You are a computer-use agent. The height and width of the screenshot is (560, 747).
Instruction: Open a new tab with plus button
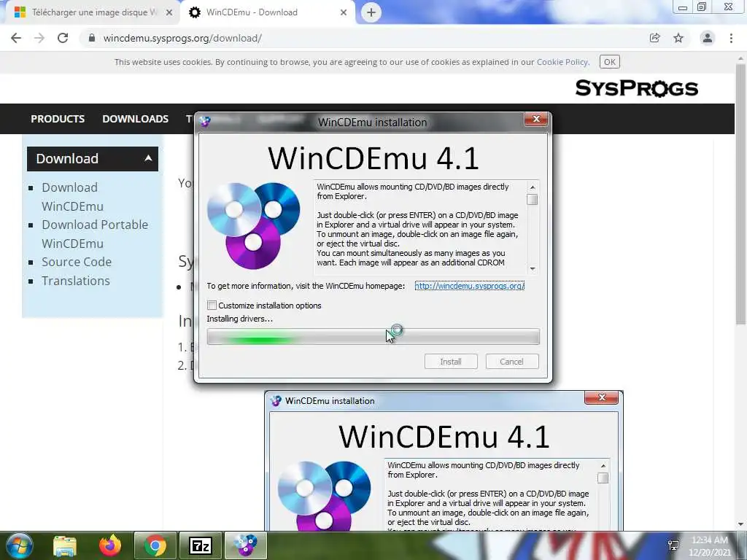point(371,12)
